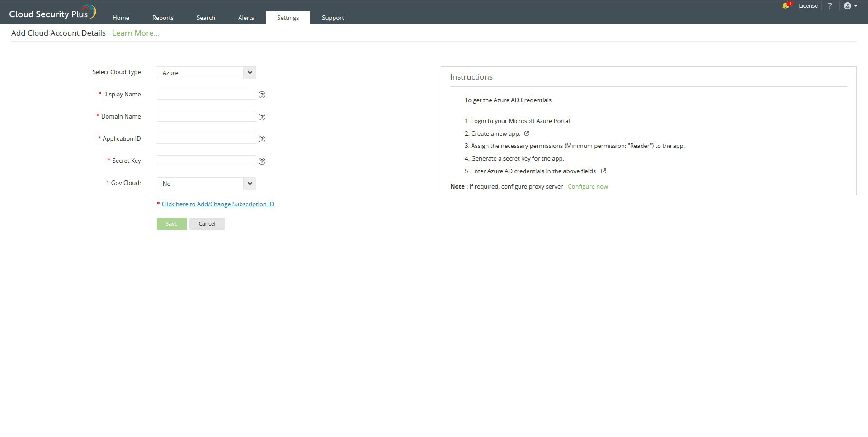Open the notifications bell icon
Viewport: 868px width, 437px height.
(786, 6)
